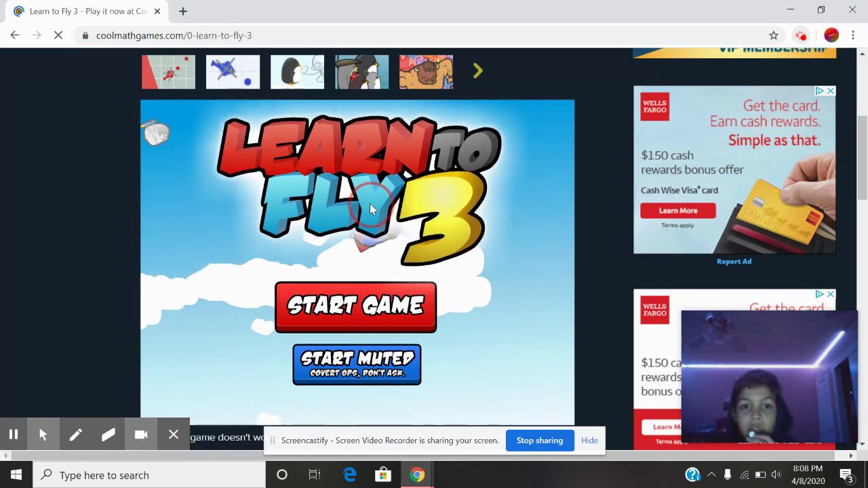Screen dimensions: 868x488
Task: Open the penguin sketch game thumbnail
Action: (x=297, y=72)
